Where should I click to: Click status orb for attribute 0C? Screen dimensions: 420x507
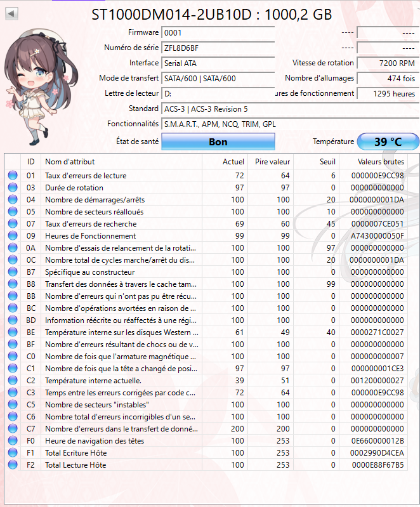13,260
